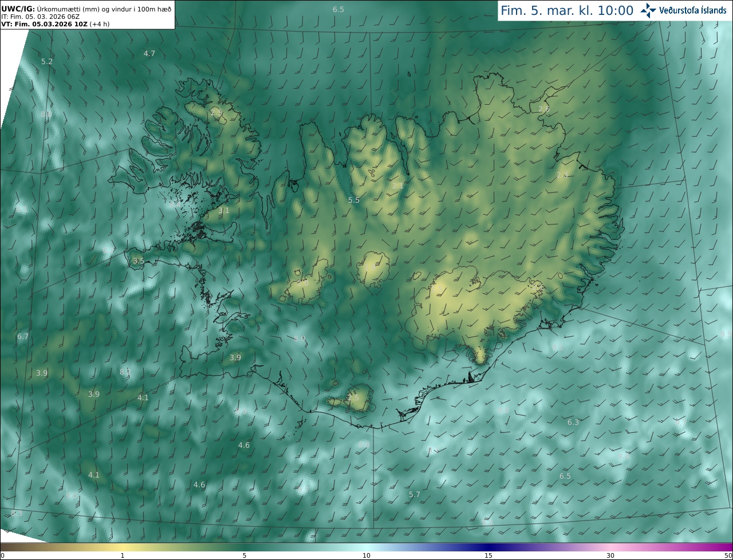733x560 pixels.
Task: Click the 3.5 value label on the map
Action: 138,261
